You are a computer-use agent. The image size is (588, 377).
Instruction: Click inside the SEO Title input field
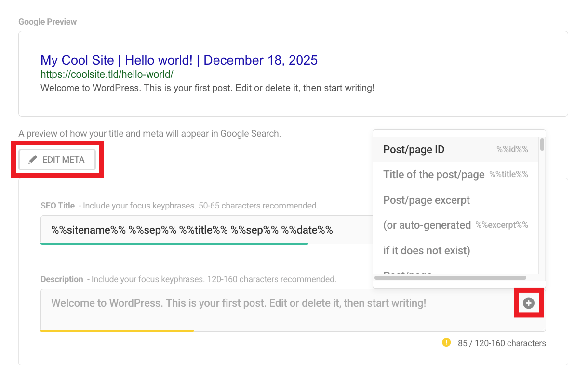193,230
